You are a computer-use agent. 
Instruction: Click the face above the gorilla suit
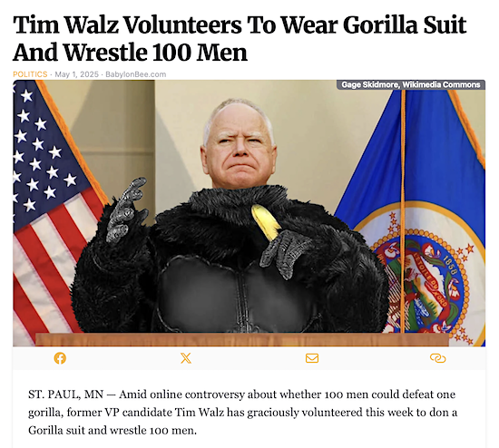pos(239,146)
